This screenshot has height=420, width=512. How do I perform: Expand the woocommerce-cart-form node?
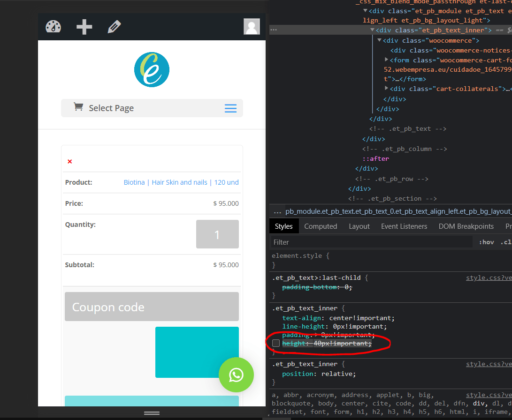tap(386, 60)
